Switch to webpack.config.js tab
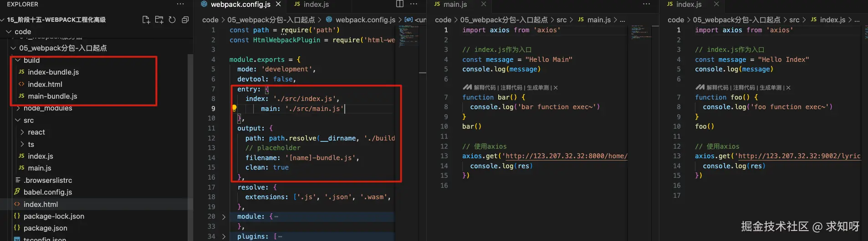Screen dimensions: 868x241 (x=240, y=5)
